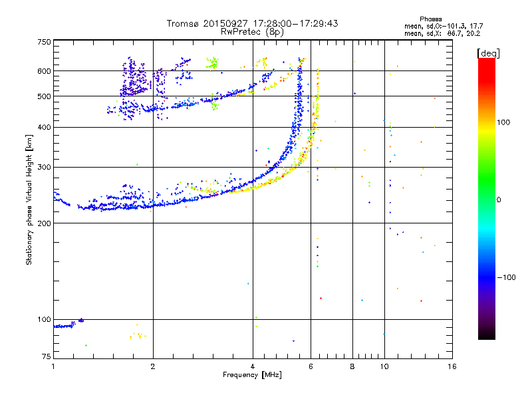Image resolution: width=532 pixels, height=399 pixels.
Task: Click the y-axis tick label '200'
Action: (x=44, y=223)
